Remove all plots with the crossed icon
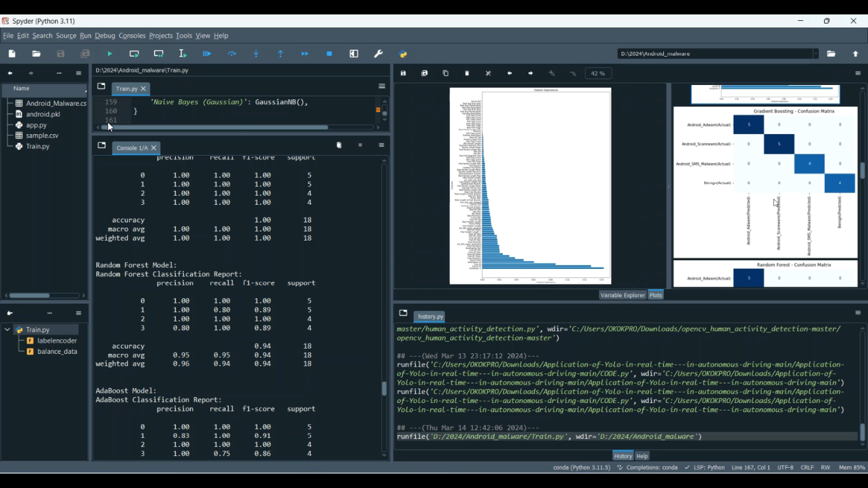Image resolution: width=868 pixels, height=488 pixels. [x=488, y=73]
